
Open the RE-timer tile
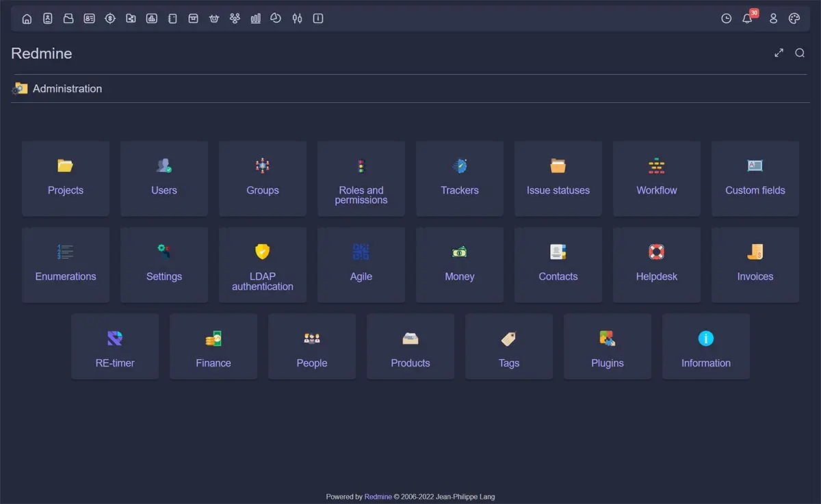pos(115,346)
